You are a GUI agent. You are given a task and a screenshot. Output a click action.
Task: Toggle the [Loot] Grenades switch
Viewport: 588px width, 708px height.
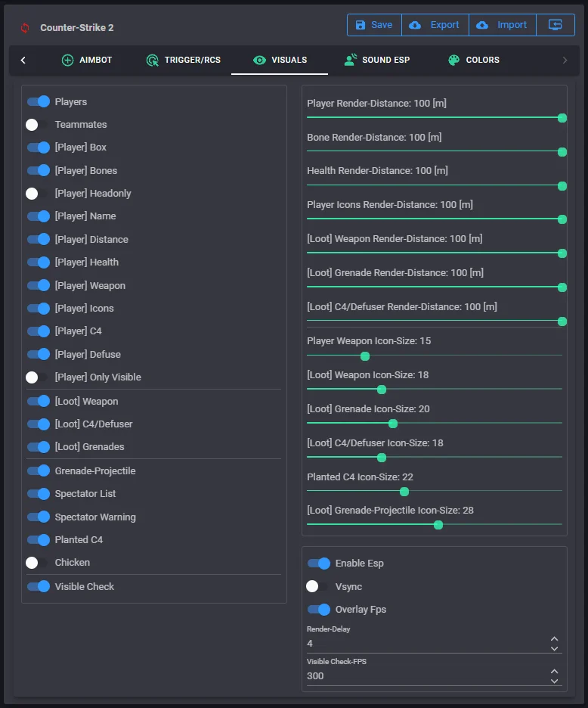[39, 446]
